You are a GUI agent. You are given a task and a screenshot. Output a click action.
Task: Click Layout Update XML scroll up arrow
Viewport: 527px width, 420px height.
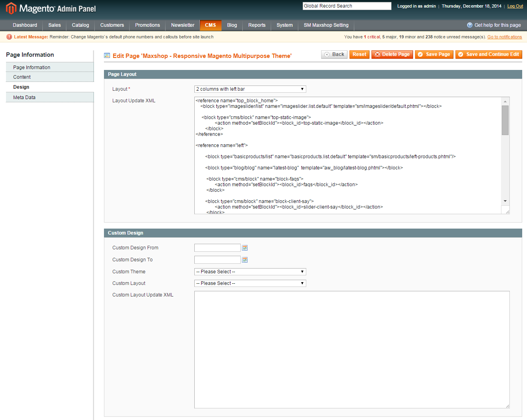(x=505, y=101)
